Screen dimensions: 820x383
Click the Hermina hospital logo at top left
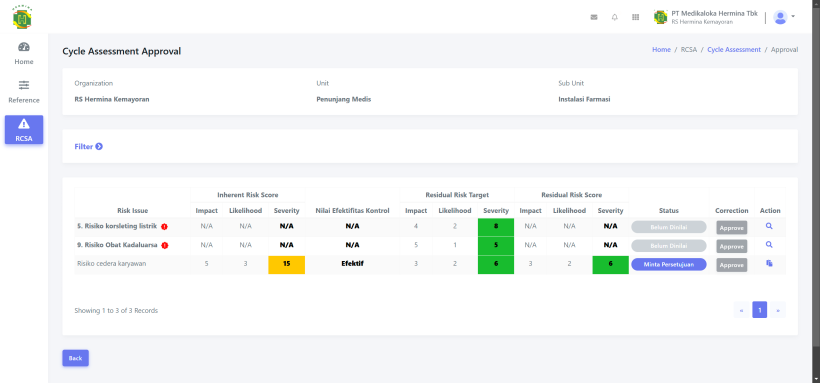pos(22,17)
